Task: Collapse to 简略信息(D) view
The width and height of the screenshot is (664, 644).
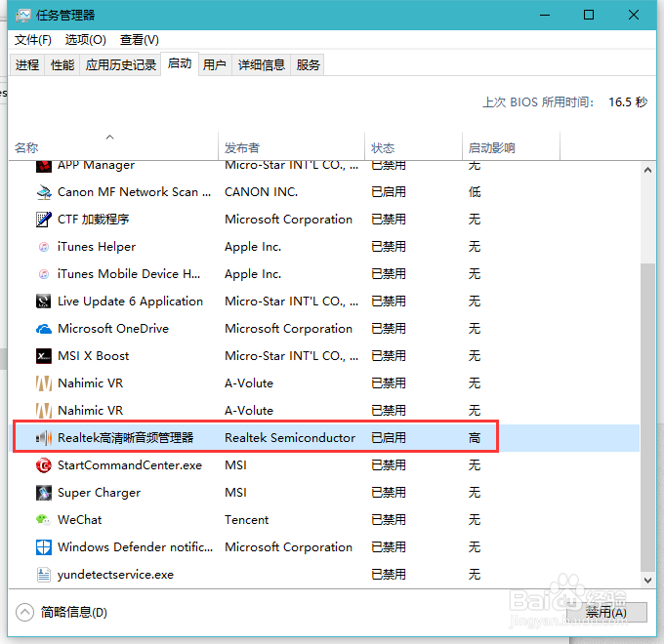Action: tap(62, 612)
